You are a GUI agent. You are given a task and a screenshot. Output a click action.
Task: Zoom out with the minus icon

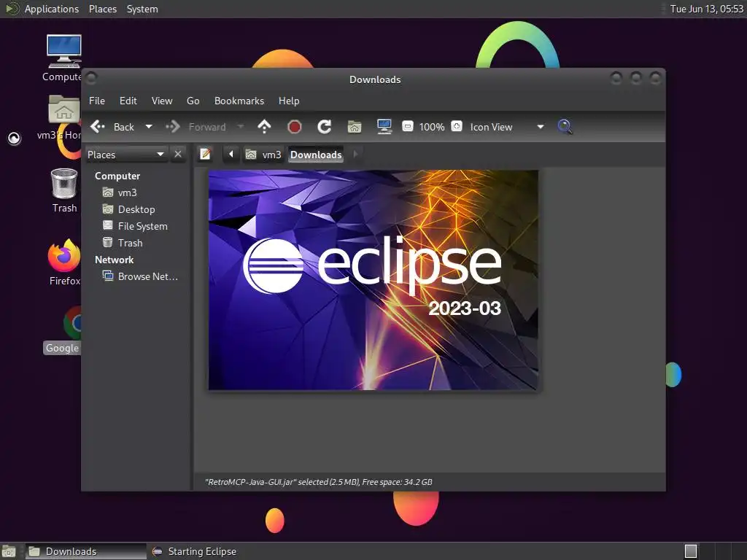(407, 126)
